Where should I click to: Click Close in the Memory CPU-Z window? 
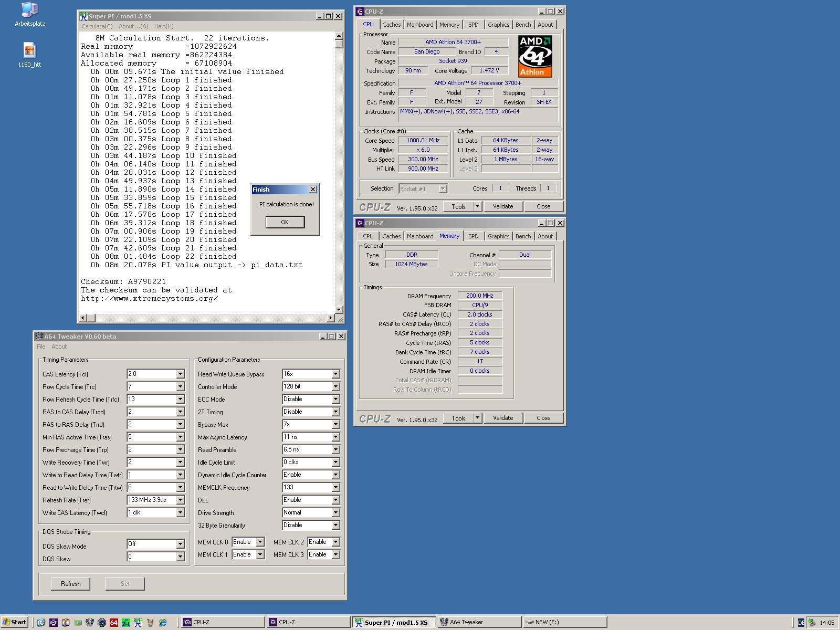tap(543, 418)
